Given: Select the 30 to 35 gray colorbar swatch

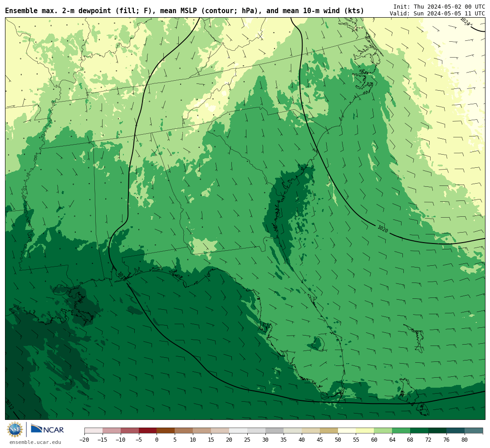Looking at the screenshot, I should click(274, 431).
